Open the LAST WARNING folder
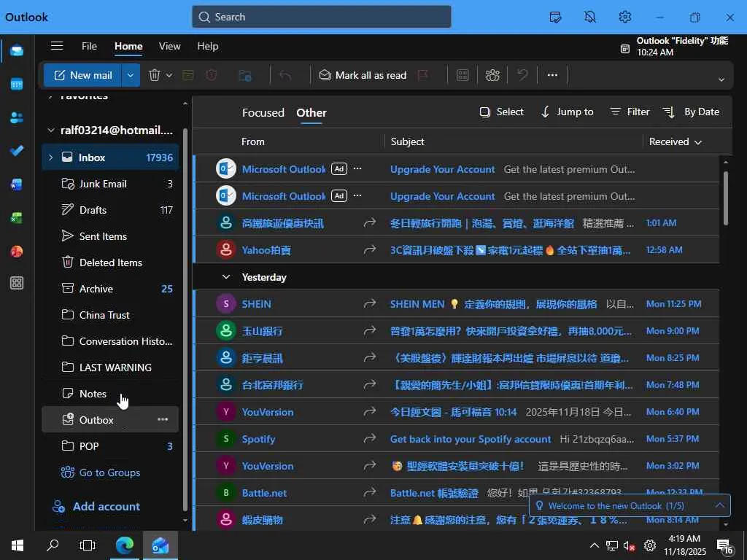The width and height of the screenshot is (747, 560). point(111,367)
